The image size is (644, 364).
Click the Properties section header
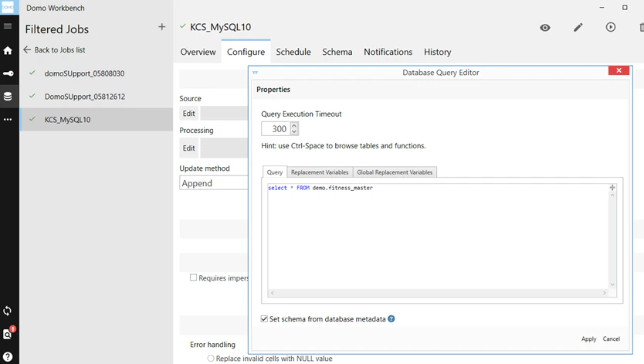(x=273, y=90)
